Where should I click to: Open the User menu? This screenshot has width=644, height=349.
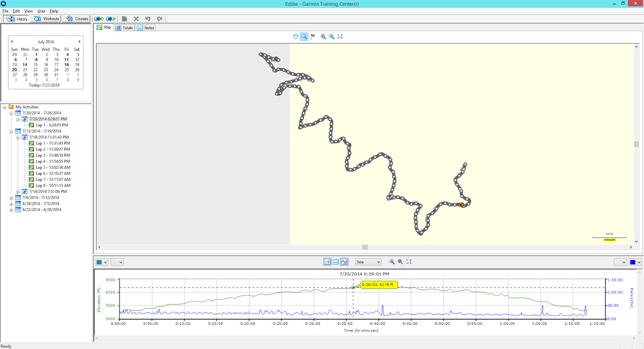(x=41, y=11)
